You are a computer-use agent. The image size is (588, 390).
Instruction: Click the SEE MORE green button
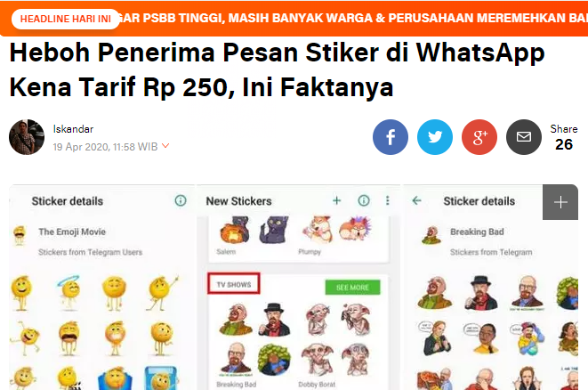click(352, 288)
